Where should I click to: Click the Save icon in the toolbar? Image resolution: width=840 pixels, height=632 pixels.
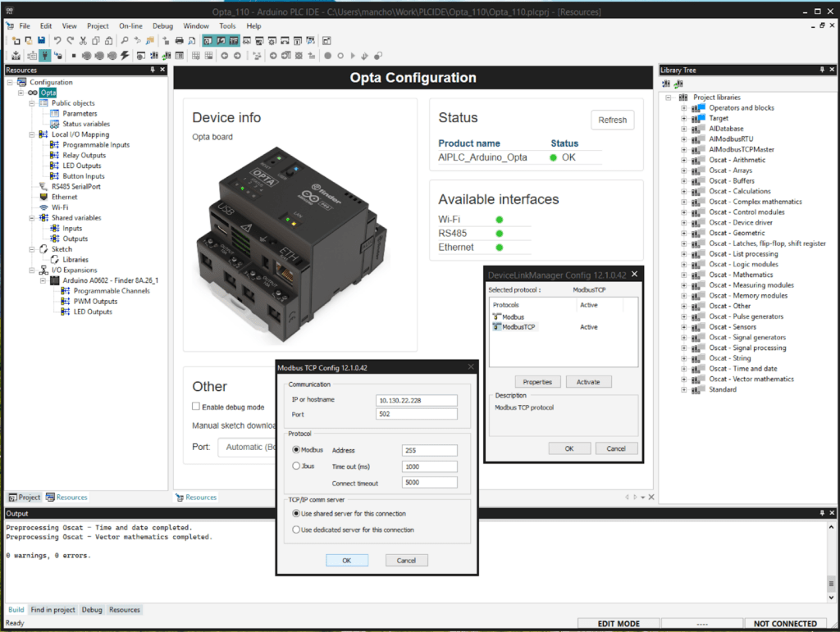tap(41, 41)
